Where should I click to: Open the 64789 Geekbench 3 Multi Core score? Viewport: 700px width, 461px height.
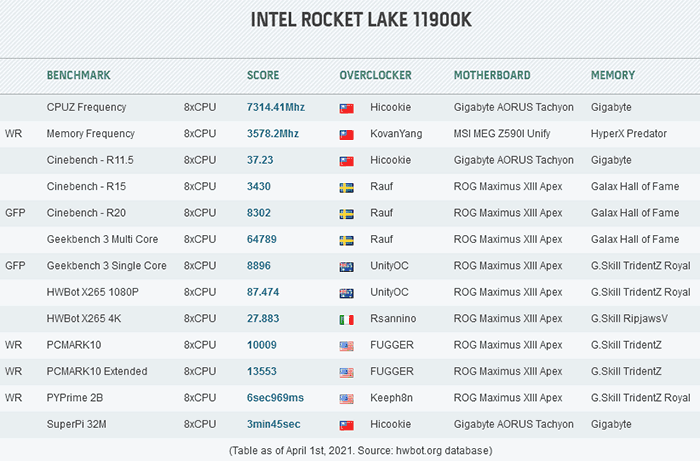pyautogui.click(x=262, y=239)
